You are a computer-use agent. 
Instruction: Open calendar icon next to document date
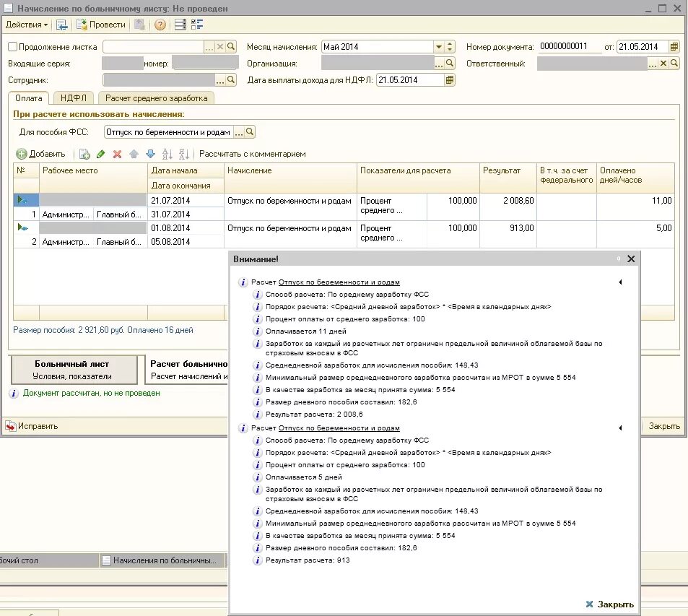674,46
